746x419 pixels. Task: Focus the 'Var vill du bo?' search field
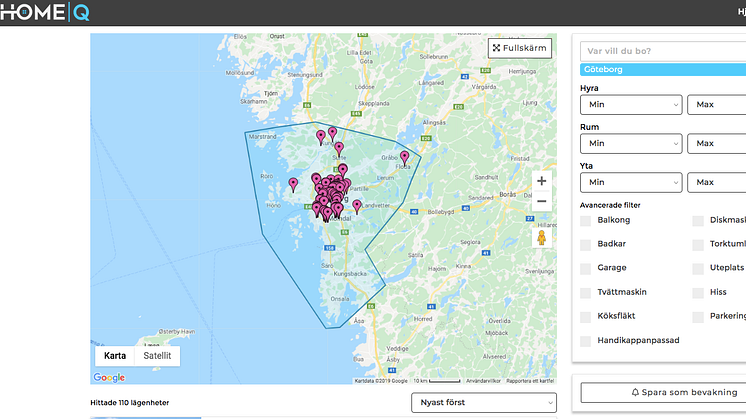point(663,51)
